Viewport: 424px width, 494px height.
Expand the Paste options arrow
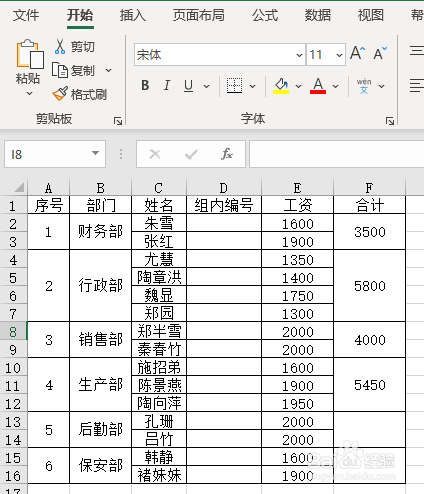tap(29, 94)
